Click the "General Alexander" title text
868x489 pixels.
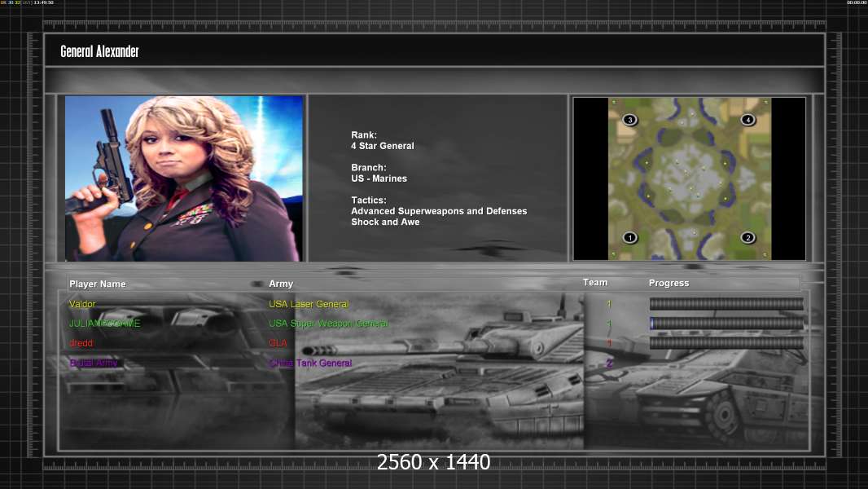click(x=99, y=51)
